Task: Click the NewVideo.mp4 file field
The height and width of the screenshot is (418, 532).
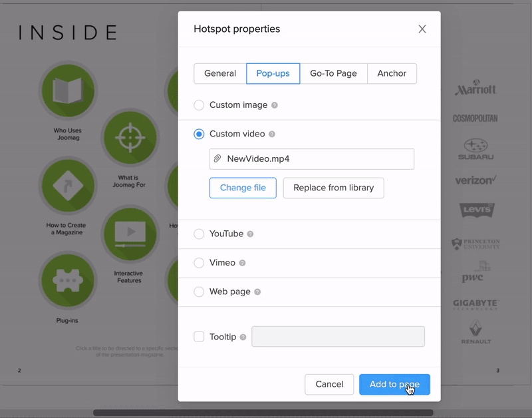Action: 319,159
